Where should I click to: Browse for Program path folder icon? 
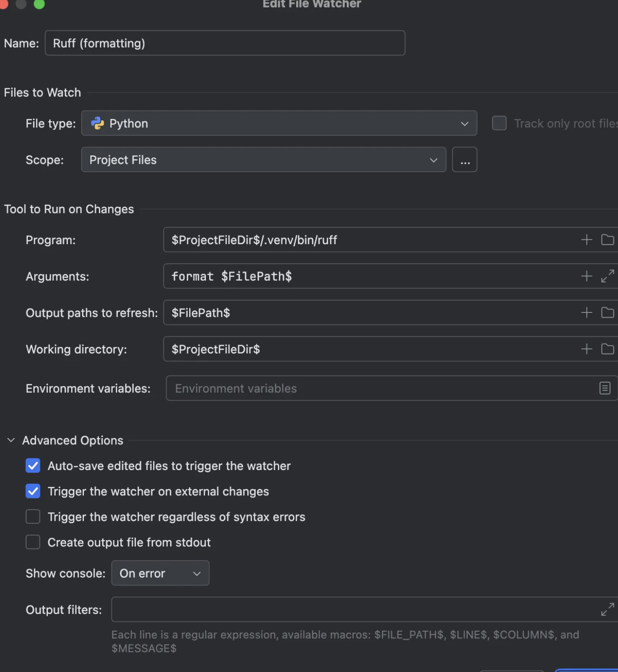[x=607, y=240]
